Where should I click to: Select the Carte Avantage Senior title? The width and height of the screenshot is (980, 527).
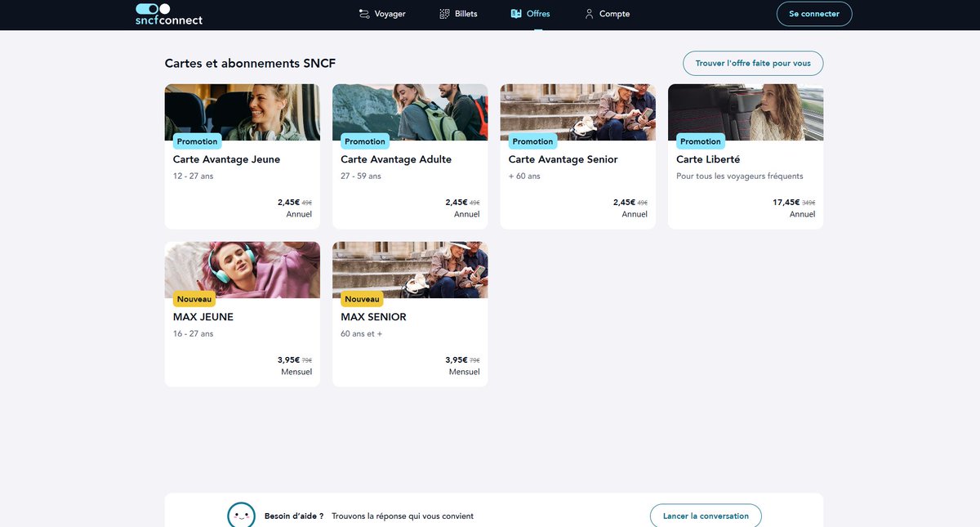(563, 159)
